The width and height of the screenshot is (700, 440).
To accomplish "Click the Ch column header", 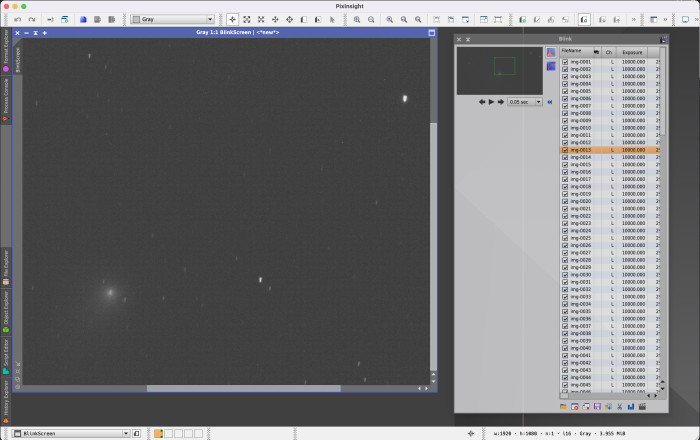I will point(609,52).
